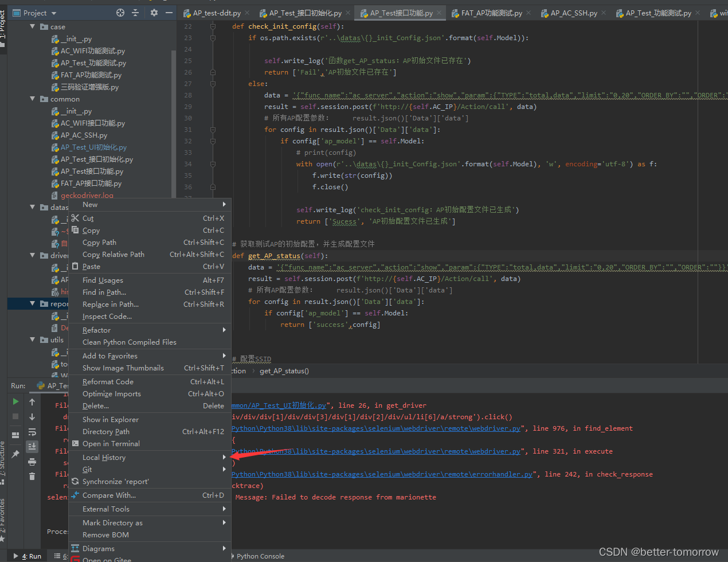Click the green Rerun arrow in Run panel

click(x=15, y=401)
